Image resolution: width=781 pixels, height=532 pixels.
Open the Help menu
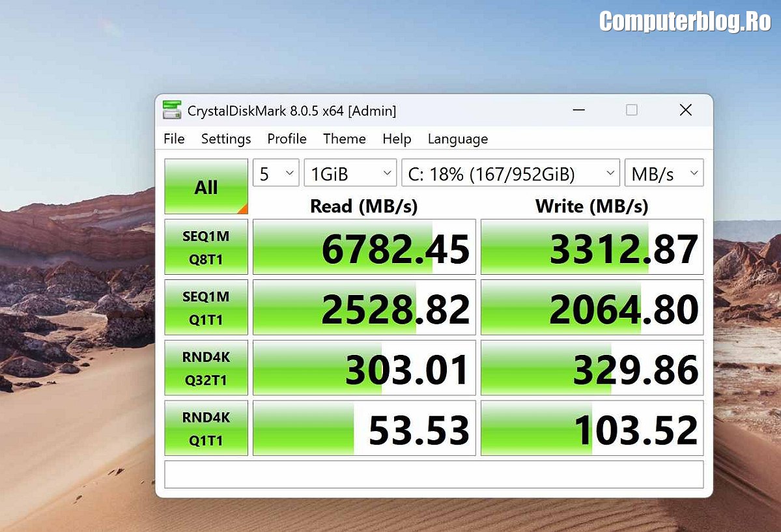click(x=397, y=139)
